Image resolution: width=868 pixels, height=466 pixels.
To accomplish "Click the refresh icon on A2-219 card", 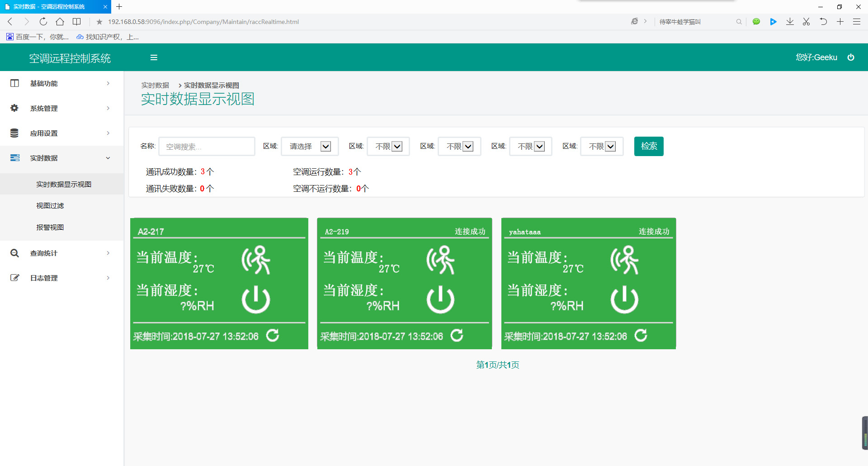I will pos(457,335).
